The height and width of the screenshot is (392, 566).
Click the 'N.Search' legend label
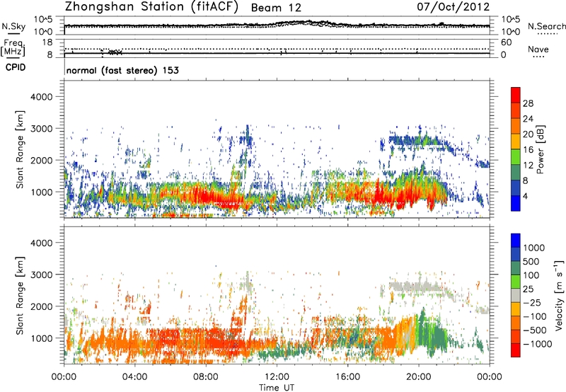[546, 26]
